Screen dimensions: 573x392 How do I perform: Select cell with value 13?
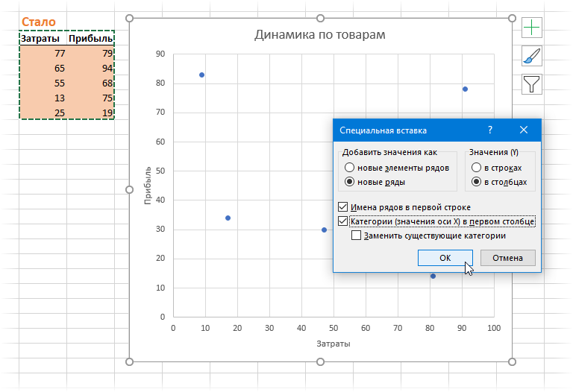[x=43, y=98]
